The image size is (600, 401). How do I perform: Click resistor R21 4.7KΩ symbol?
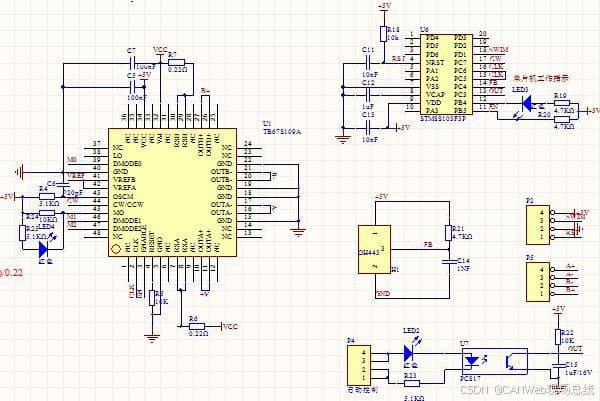coord(449,233)
